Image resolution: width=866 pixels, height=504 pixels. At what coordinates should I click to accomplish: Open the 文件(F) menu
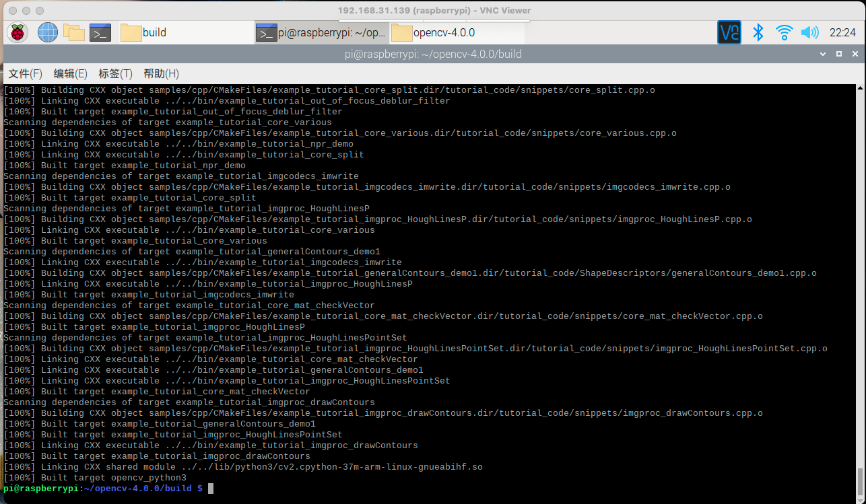26,73
